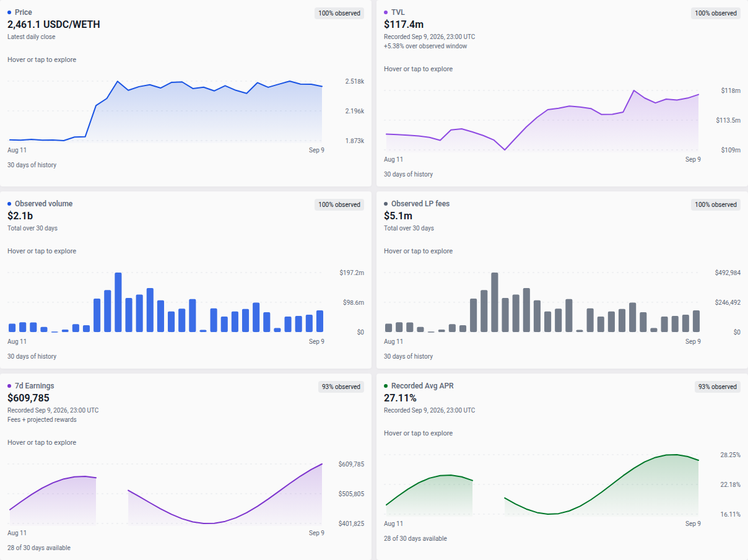Click the purple dot beside 7d Earnings
This screenshot has height=560, width=748.
click(9, 386)
